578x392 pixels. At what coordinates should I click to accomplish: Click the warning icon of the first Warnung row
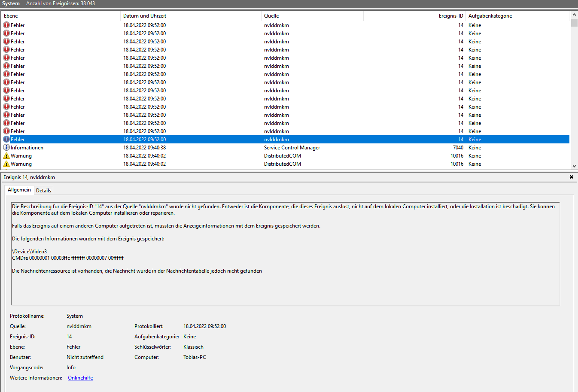click(x=6, y=156)
